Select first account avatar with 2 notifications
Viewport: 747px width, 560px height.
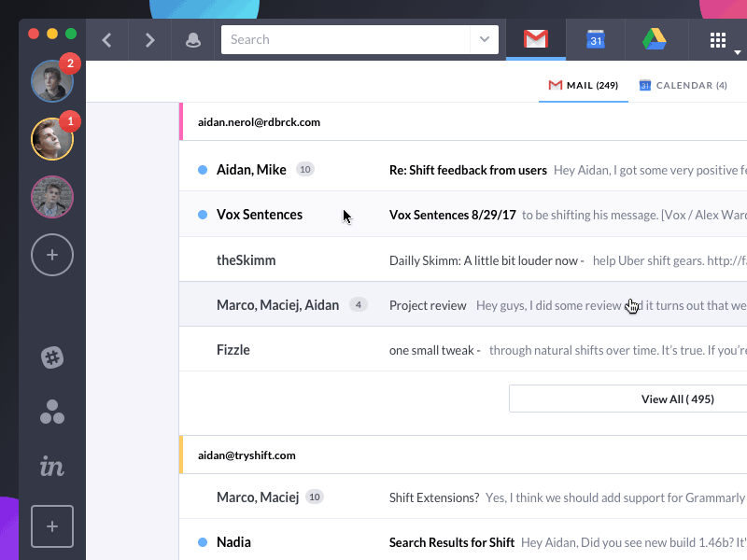pyautogui.click(x=52, y=81)
